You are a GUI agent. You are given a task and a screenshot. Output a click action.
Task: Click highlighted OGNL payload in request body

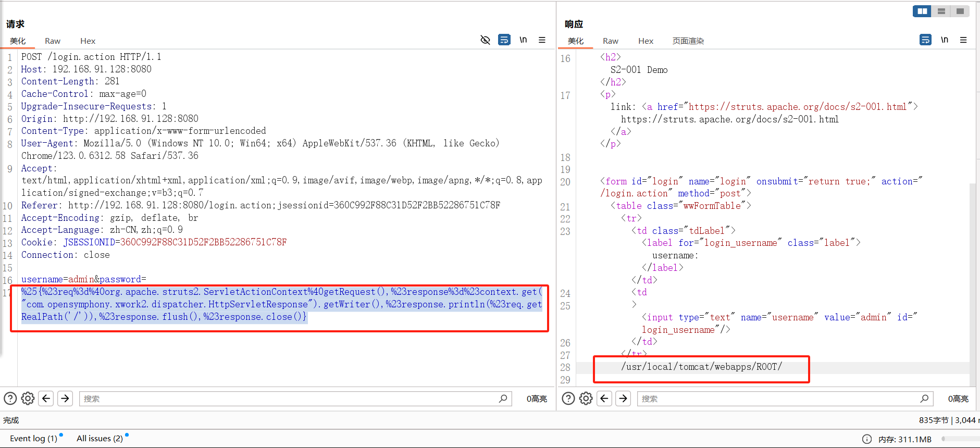pos(282,304)
